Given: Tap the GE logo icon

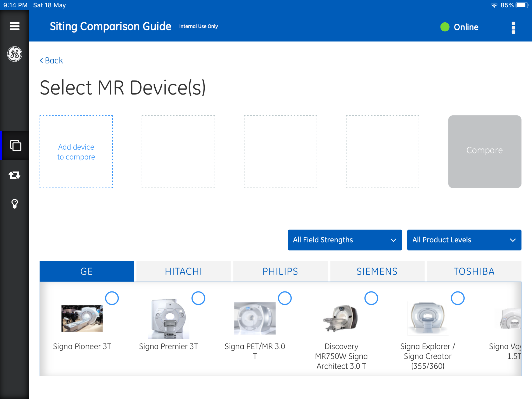Looking at the screenshot, I should click(14, 54).
